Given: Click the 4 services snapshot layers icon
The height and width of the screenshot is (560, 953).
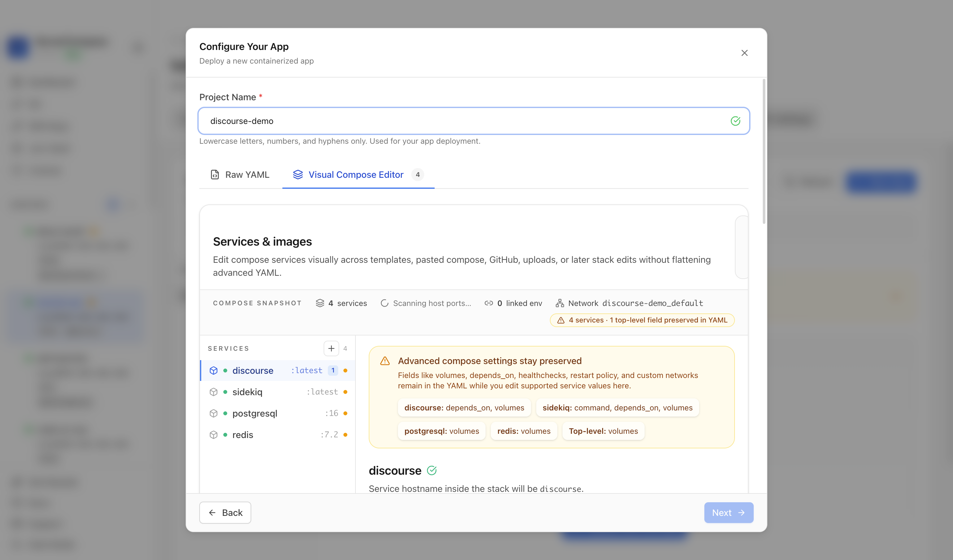Looking at the screenshot, I should coord(319,303).
